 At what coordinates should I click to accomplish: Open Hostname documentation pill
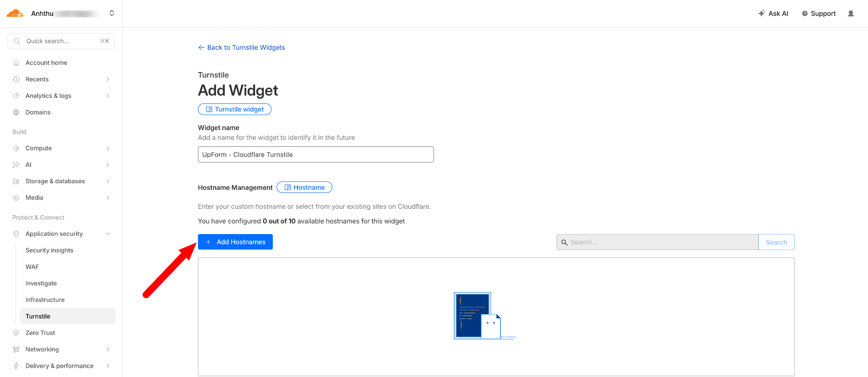304,188
